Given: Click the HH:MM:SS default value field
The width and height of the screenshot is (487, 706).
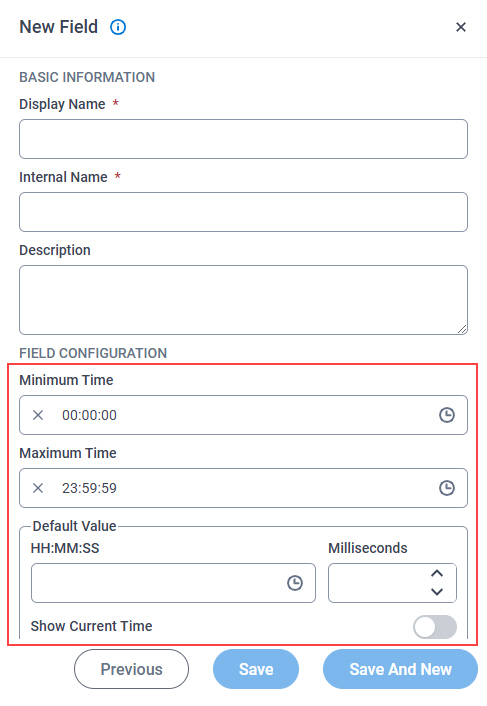Looking at the screenshot, I should (x=173, y=583).
